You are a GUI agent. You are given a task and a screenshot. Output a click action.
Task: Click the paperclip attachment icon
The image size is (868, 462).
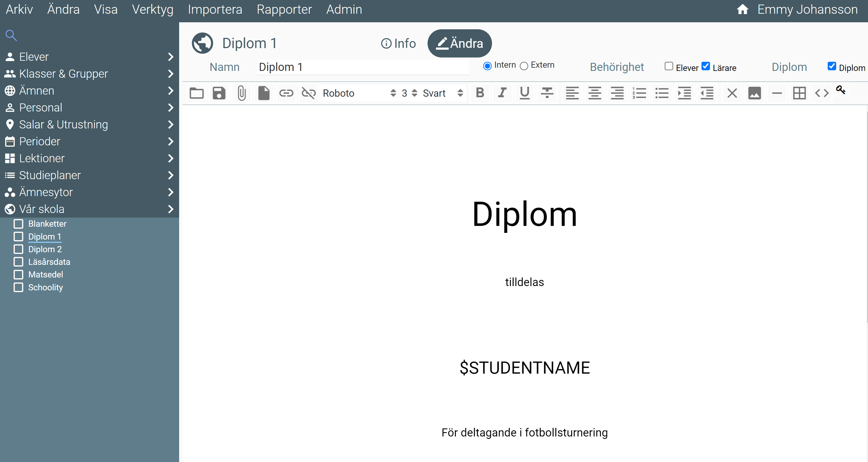(241, 93)
